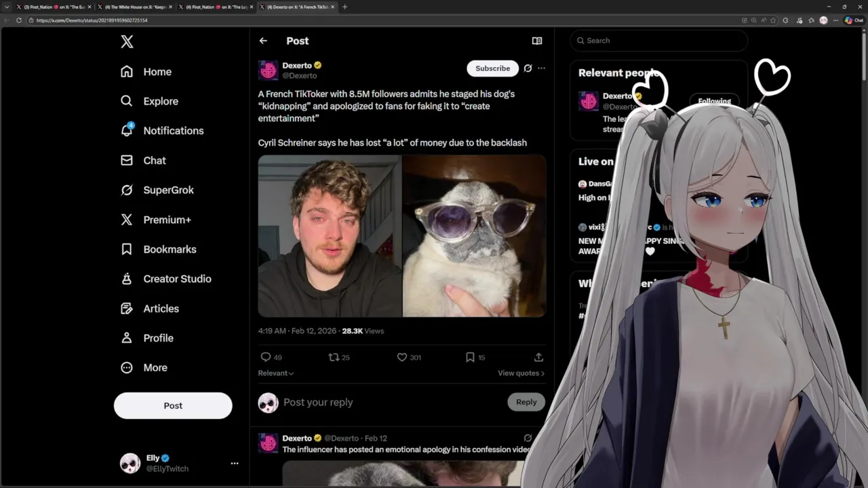Viewport: 868px width, 488px height.
Task: Subscribe to Dexerto
Action: [492, 68]
